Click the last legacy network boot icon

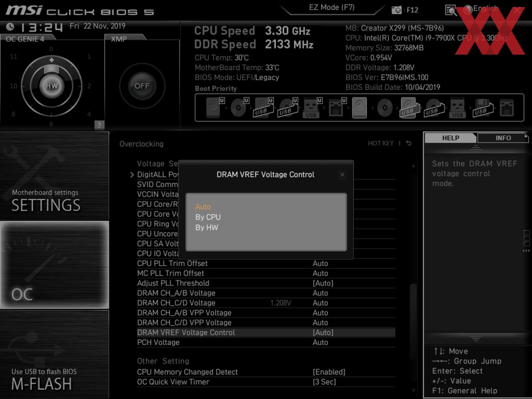[507, 108]
